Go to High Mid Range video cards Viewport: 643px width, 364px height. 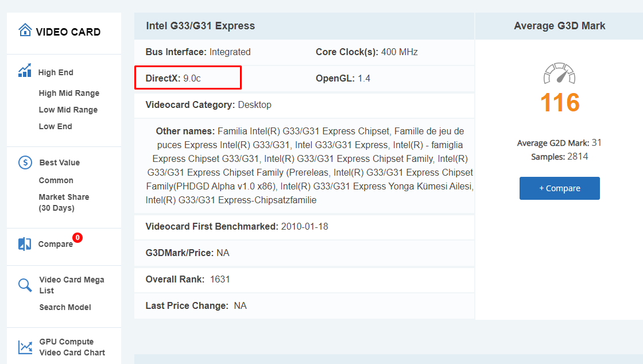pyautogui.click(x=69, y=93)
